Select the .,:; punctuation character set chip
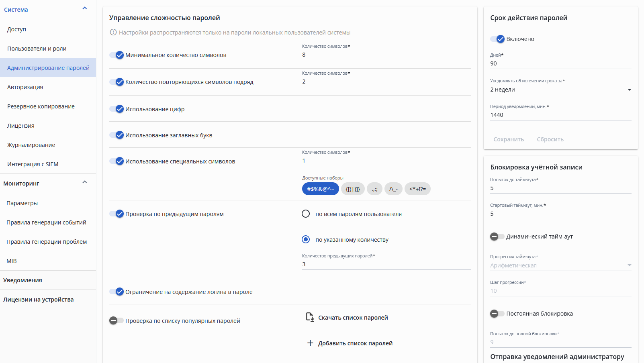The width and height of the screenshot is (644, 363). click(x=374, y=189)
